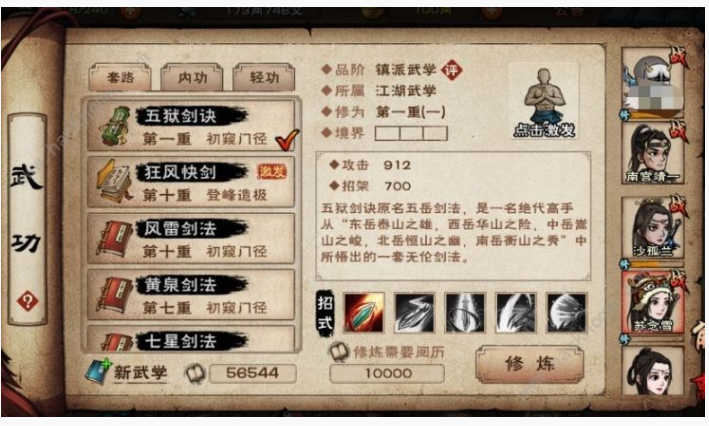Toggle the 激发 badge on 狂风快剑
Screen dimensions: 709x426
coord(272,171)
